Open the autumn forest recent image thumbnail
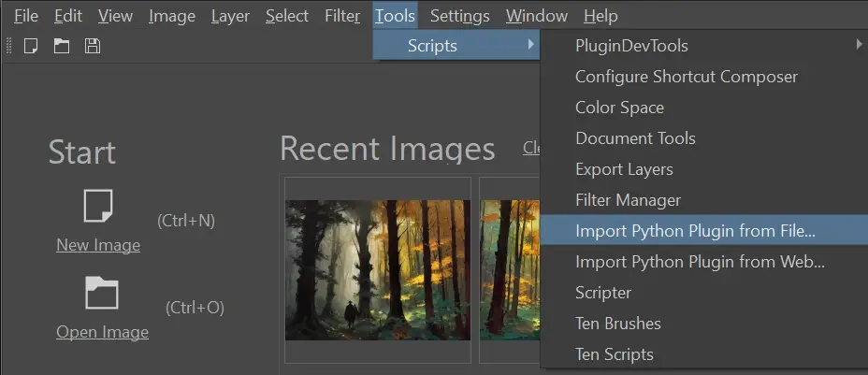Viewport: 868px width, 375px height. [x=510, y=269]
